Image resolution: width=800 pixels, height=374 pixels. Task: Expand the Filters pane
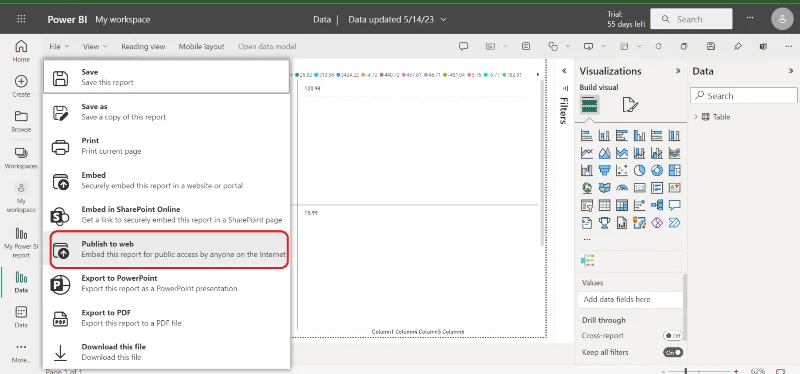(x=564, y=71)
